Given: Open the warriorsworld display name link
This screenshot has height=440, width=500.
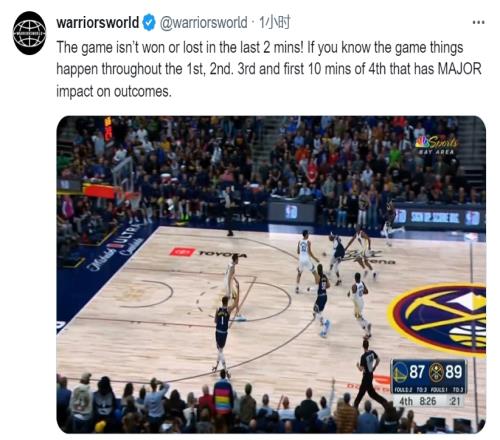Looking at the screenshot, I should (98, 22).
